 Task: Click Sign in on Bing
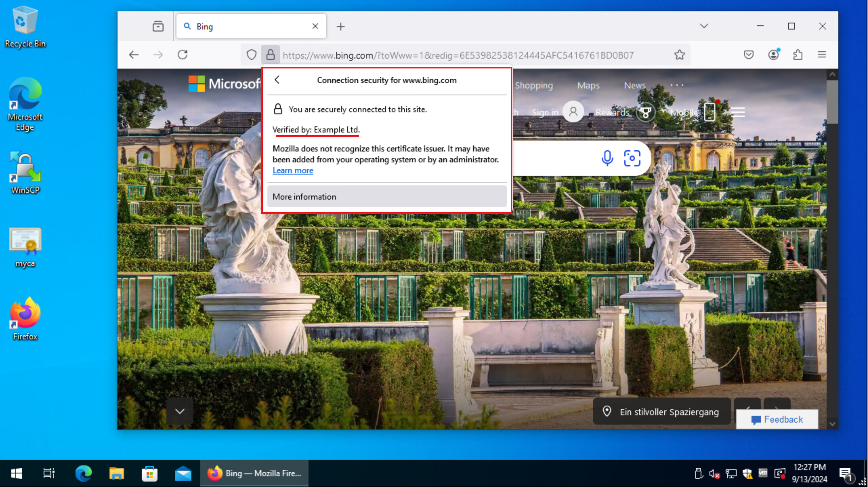(545, 112)
